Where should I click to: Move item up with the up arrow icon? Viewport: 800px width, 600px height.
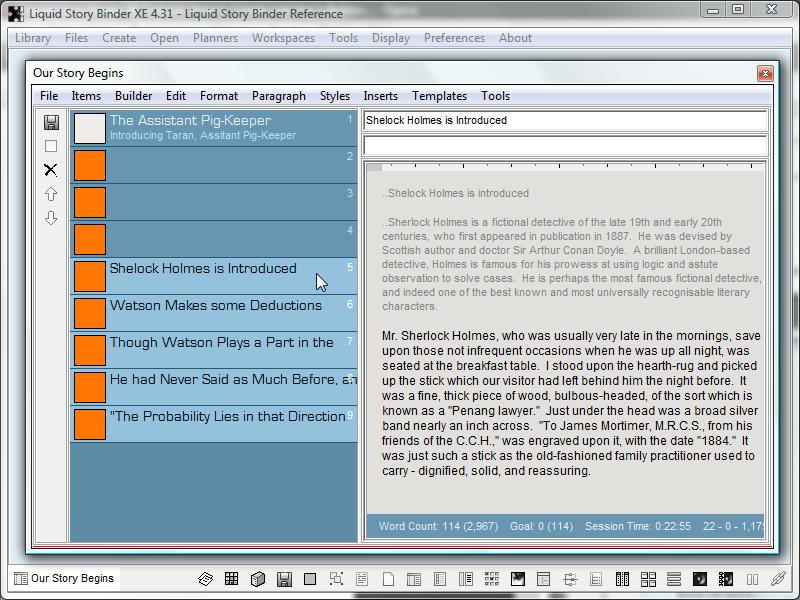pyautogui.click(x=51, y=194)
